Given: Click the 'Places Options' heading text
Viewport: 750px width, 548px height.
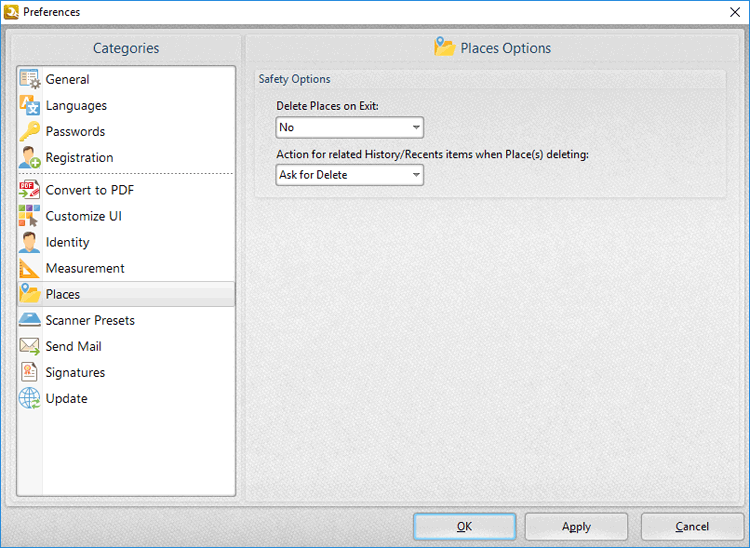Looking at the screenshot, I should [506, 48].
